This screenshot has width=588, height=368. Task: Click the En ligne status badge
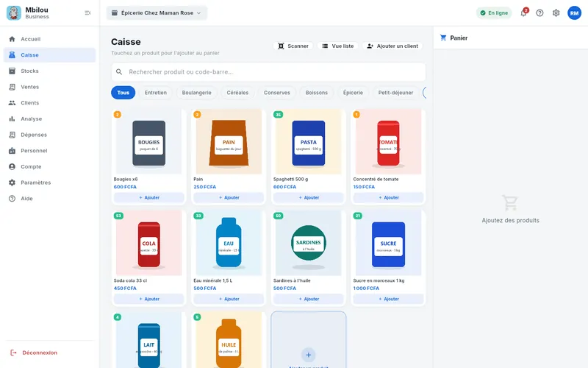pyautogui.click(x=494, y=13)
